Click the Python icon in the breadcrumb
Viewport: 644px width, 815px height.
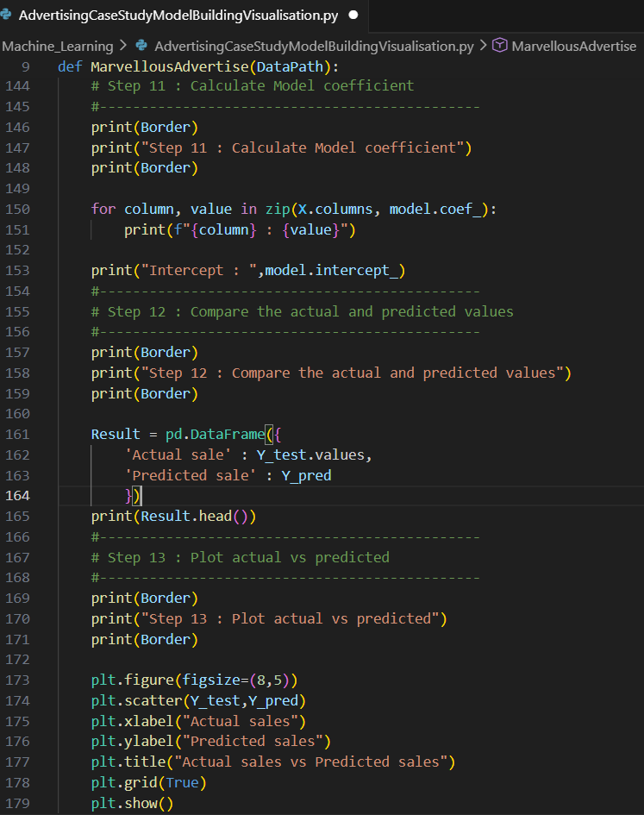pyautogui.click(x=141, y=46)
